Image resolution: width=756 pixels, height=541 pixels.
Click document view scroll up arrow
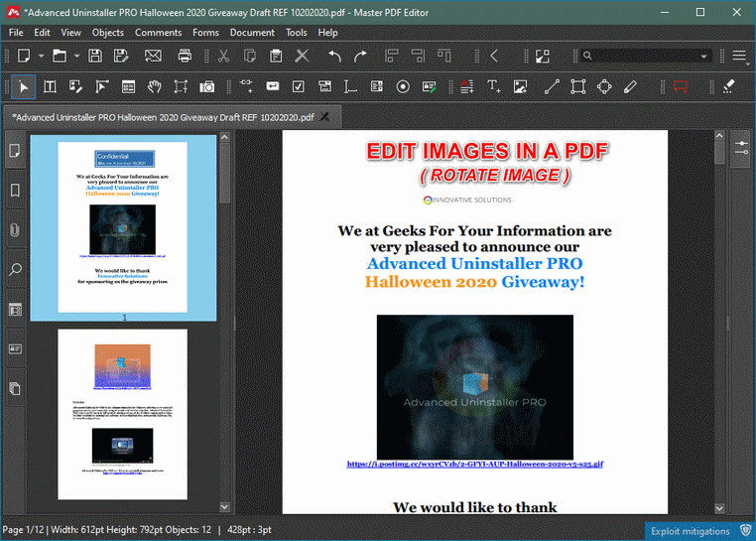tap(719, 136)
